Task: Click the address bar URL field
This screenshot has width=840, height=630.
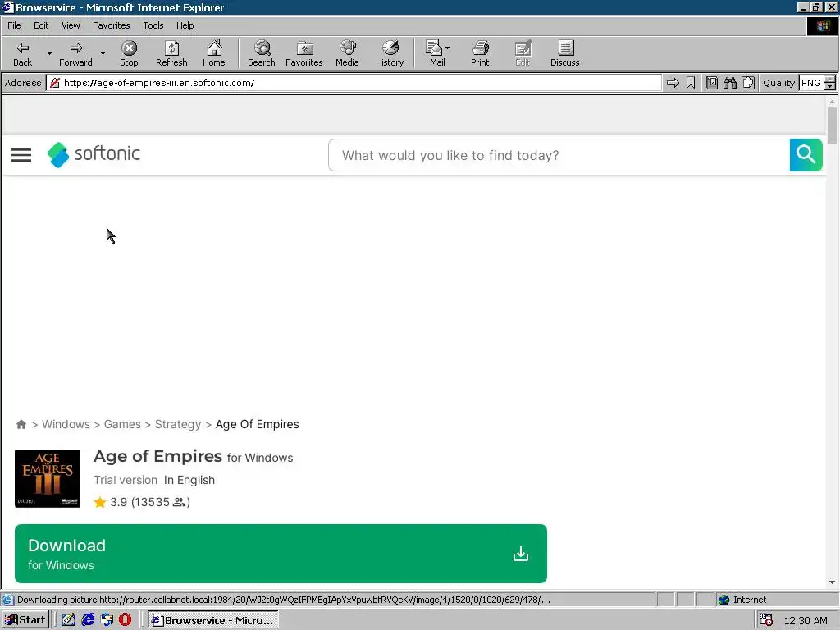Action: coord(354,83)
